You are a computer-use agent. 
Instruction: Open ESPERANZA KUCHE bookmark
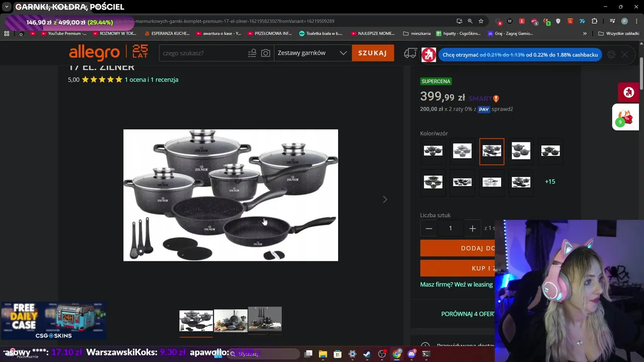[167, 34]
